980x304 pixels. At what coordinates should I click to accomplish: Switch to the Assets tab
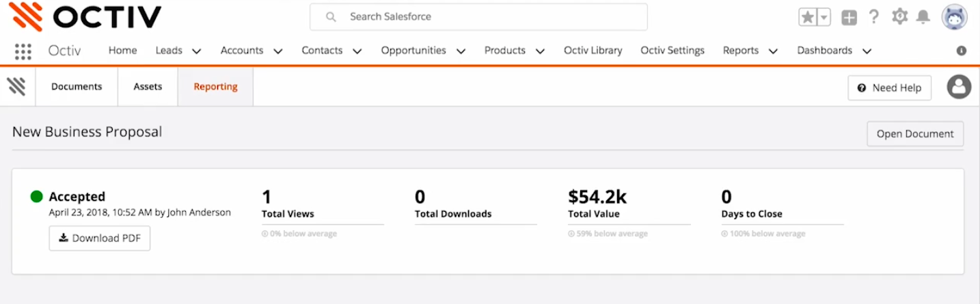click(148, 87)
